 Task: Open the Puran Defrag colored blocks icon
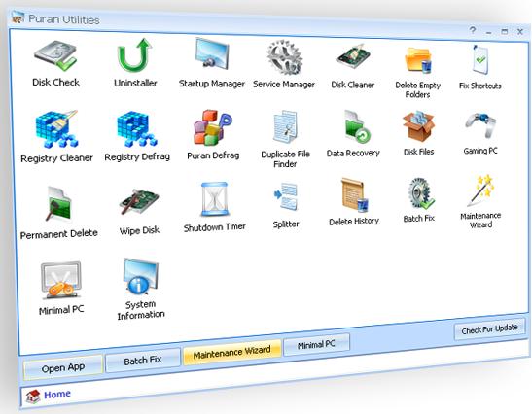[x=212, y=127]
